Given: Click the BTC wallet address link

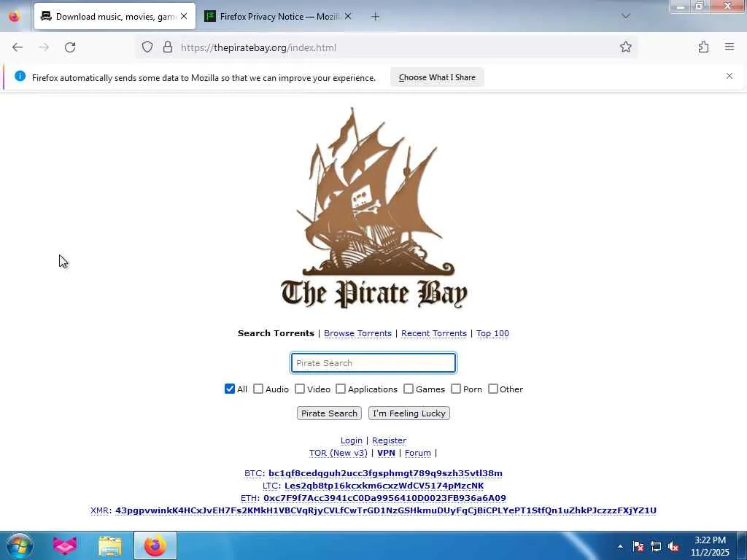Looking at the screenshot, I should [x=385, y=473].
